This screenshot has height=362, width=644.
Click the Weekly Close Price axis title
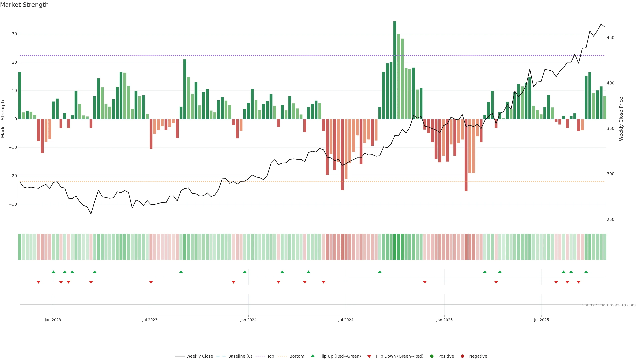pyautogui.click(x=621, y=119)
